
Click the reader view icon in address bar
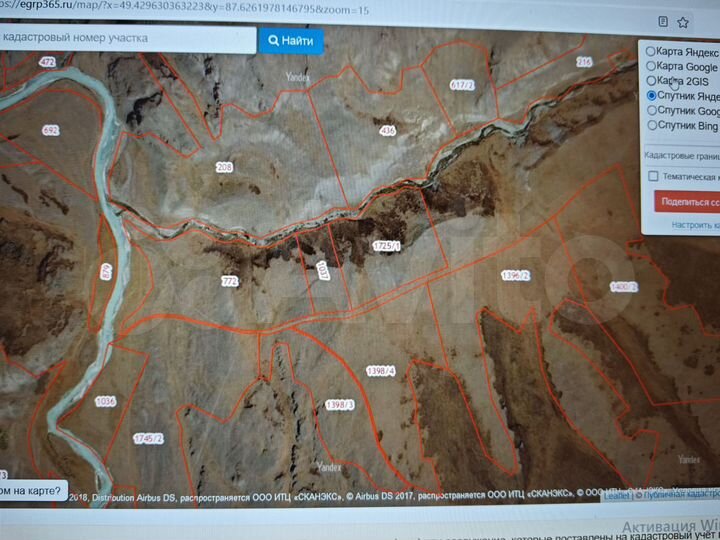[663, 20]
